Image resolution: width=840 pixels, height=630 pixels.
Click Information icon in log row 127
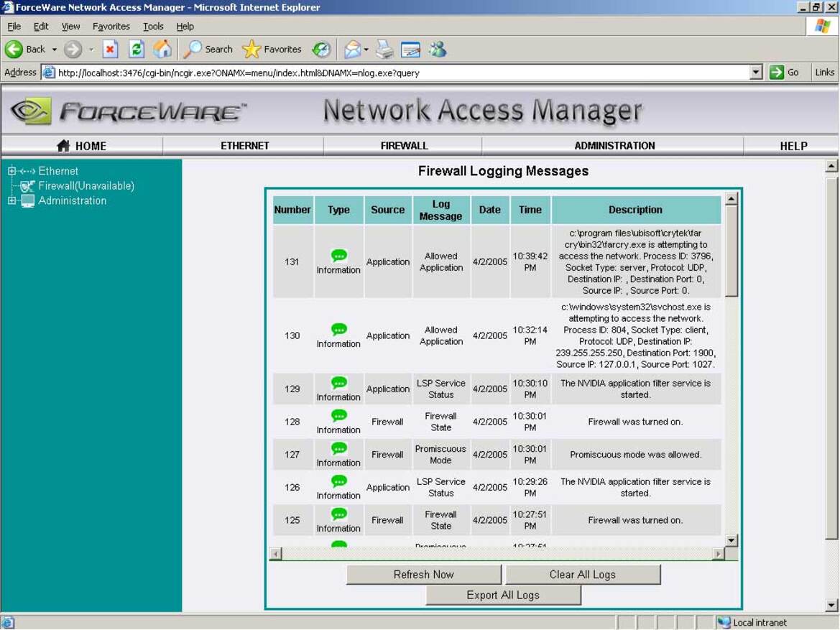click(x=338, y=448)
